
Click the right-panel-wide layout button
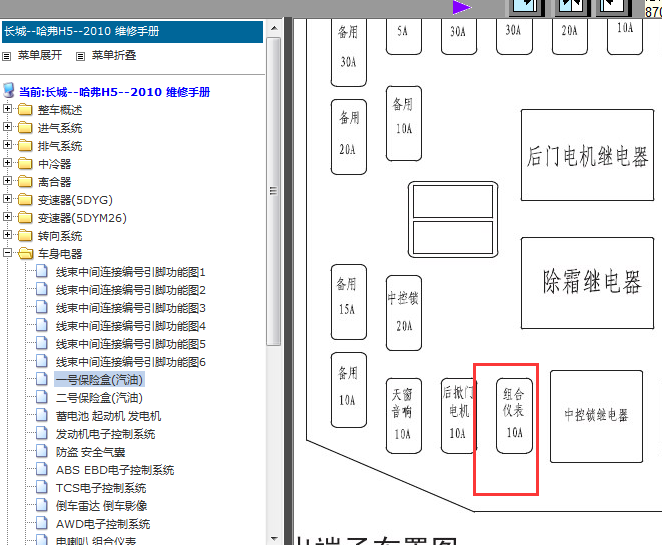pyautogui.click(x=612, y=6)
